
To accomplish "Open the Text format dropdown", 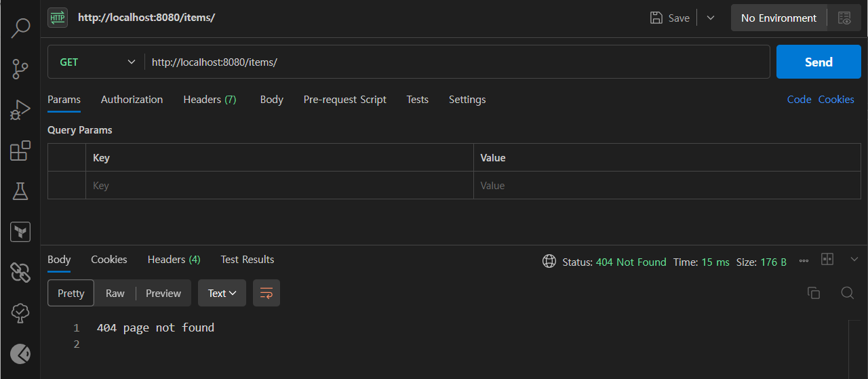I will 222,293.
